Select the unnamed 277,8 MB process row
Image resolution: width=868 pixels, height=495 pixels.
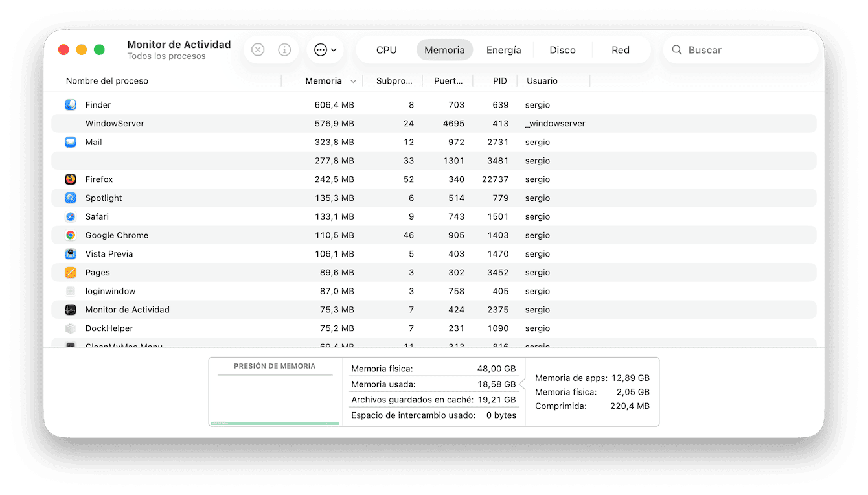point(433,161)
